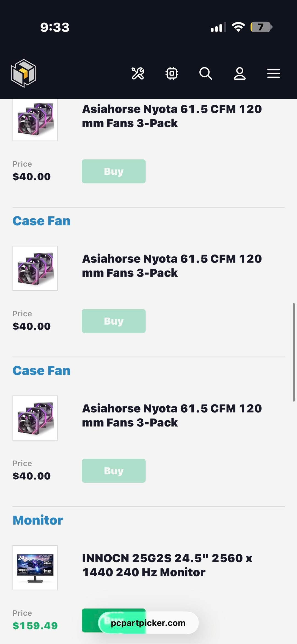Tap the INNOCN monitor thumbnail image
Image resolution: width=297 pixels, height=644 pixels.
pyautogui.click(x=35, y=568)
